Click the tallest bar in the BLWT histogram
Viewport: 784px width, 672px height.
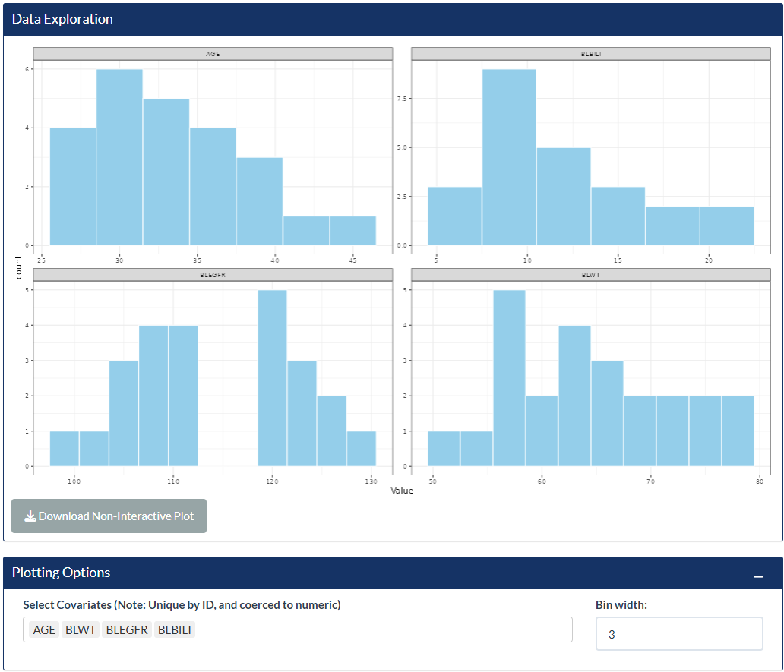pyautogui.click(x=509, y=377)
